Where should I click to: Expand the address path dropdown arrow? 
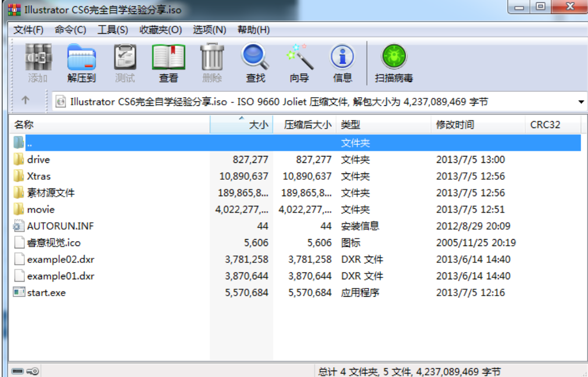[581, 102]
